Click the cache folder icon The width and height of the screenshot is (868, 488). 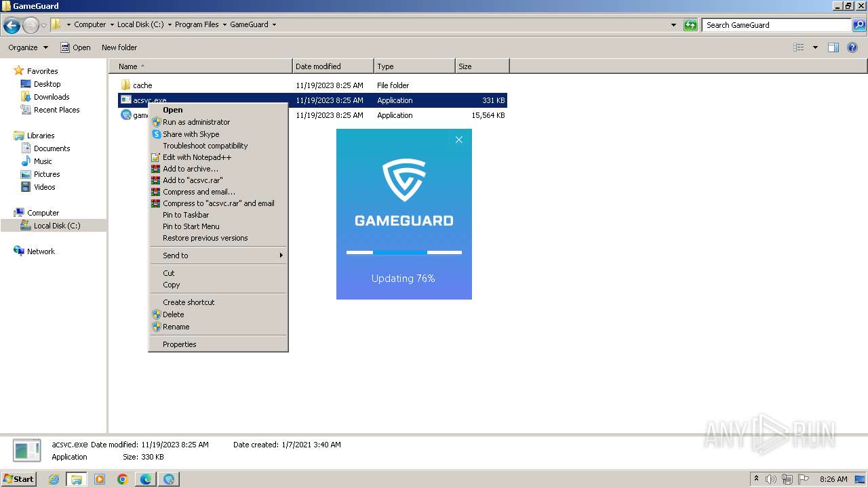(x=125, y=85)
